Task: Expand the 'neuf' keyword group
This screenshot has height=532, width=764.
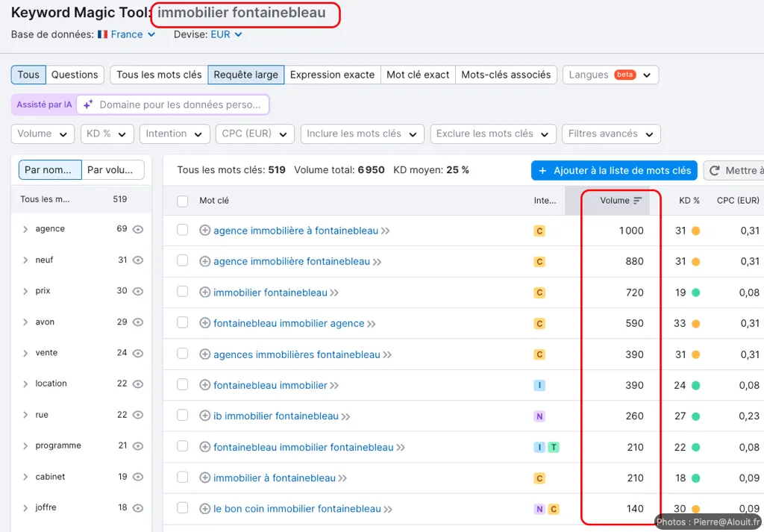Action: pos(25,260)
